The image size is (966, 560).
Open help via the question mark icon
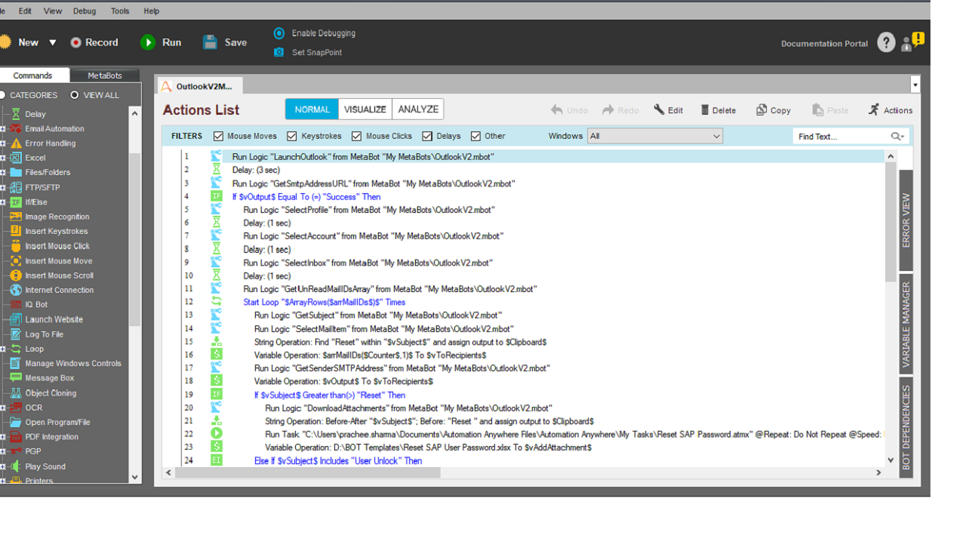(x=886, y=43)
